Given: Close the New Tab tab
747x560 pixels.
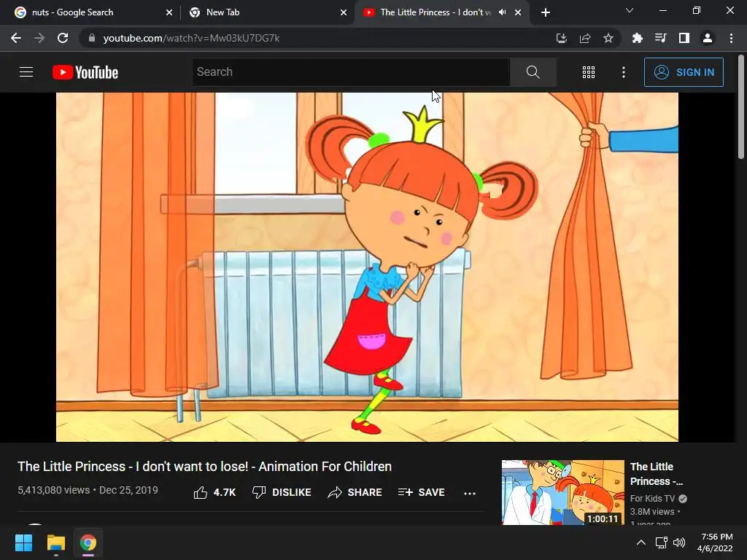Looking at the screenshot, I should click(x=344, y=13).
